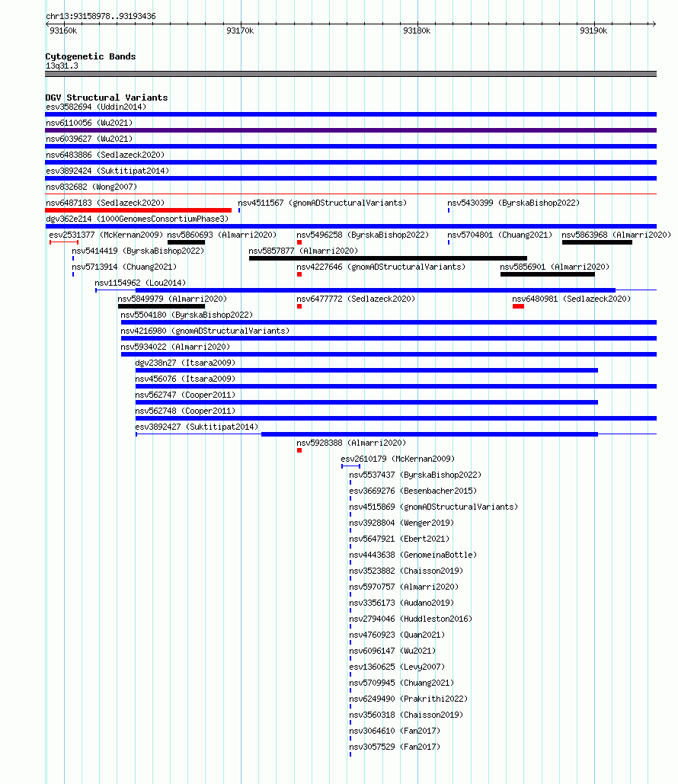Click nsv6480981 (Sedlazeck2020) label
This screenshot has width=678, height=784.
click(571, 299)
